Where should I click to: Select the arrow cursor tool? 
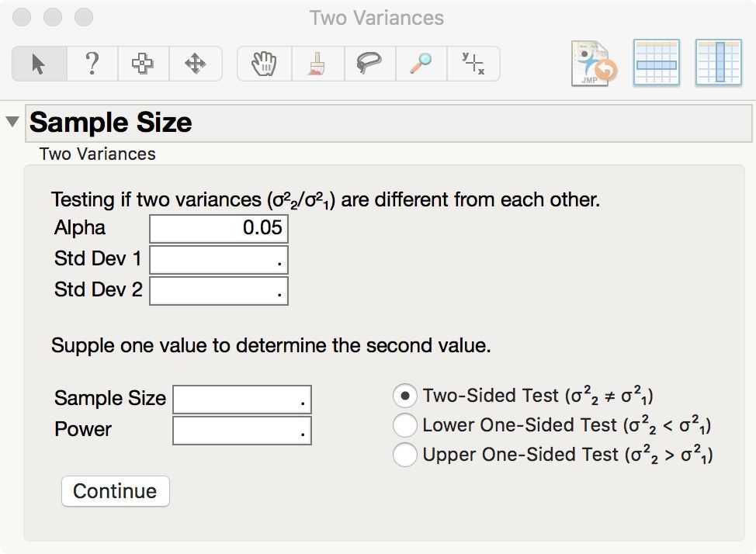(39, 64)
